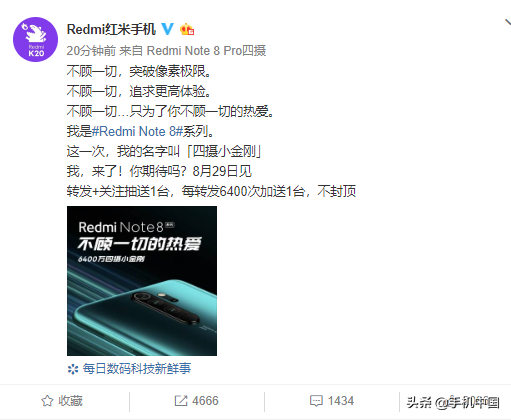Enlarge the Redmi Note 8 poster image

point(142,281)
